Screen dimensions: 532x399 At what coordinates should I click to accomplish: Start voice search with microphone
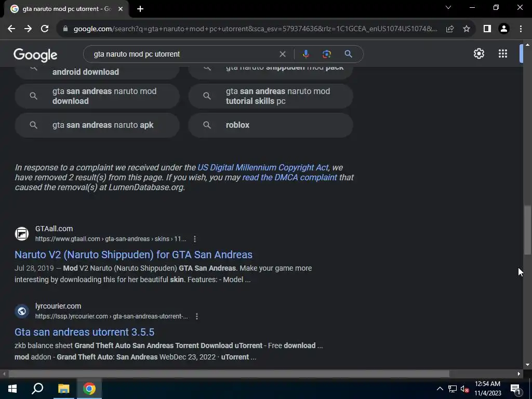click(x=305, y=54)
